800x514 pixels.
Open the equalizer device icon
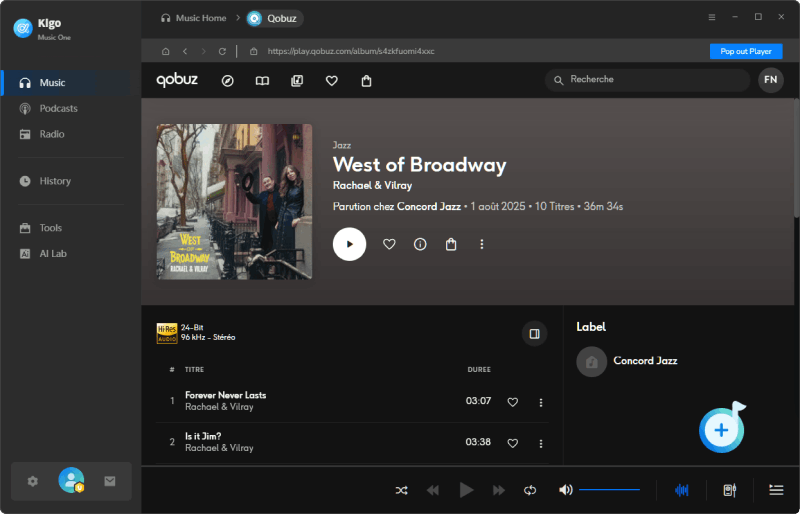[730, 491]
